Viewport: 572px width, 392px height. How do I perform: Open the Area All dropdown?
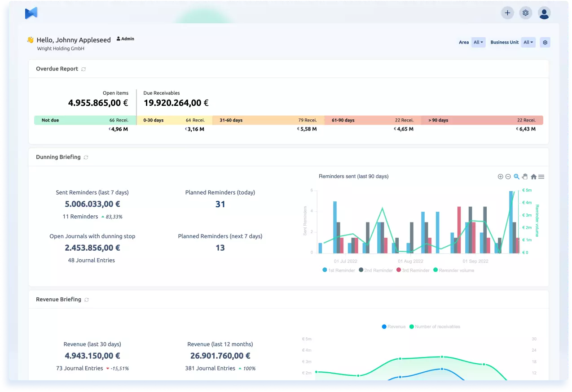(478, 42)
